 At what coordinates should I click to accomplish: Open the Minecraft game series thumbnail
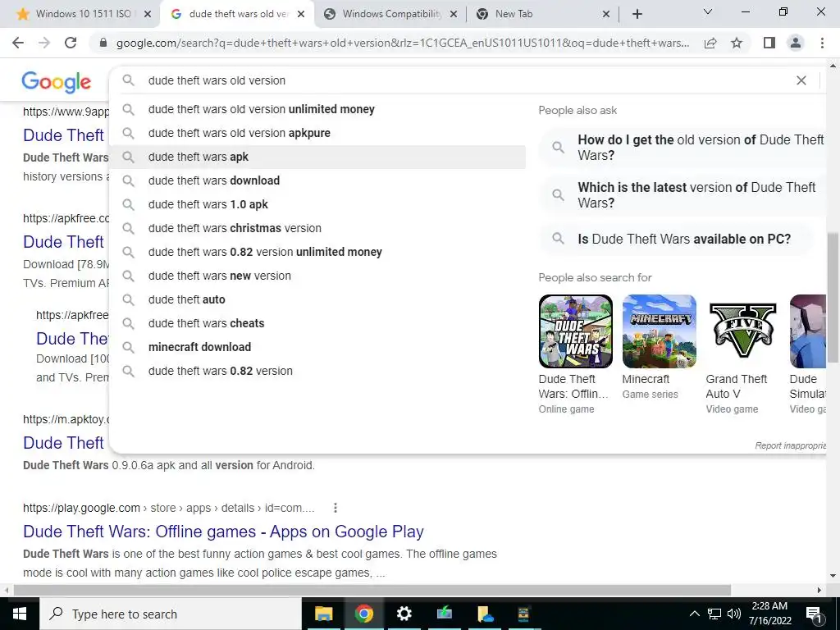[x=659, y=331]
